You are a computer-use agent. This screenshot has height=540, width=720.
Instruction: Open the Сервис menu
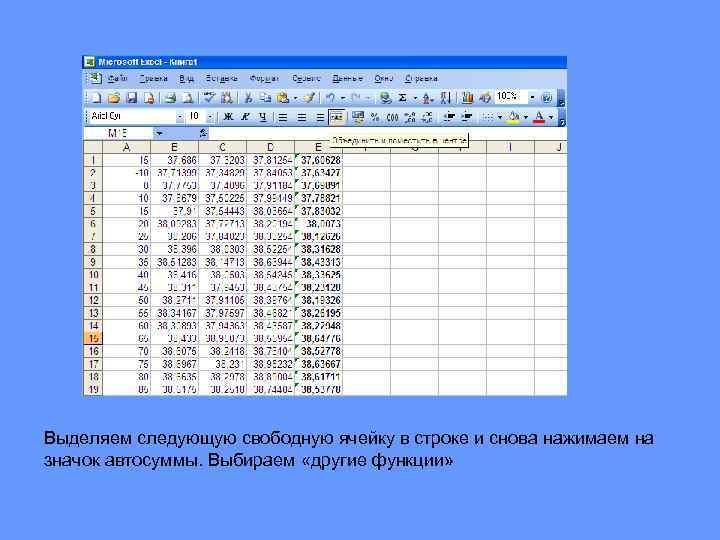point(306,79)
